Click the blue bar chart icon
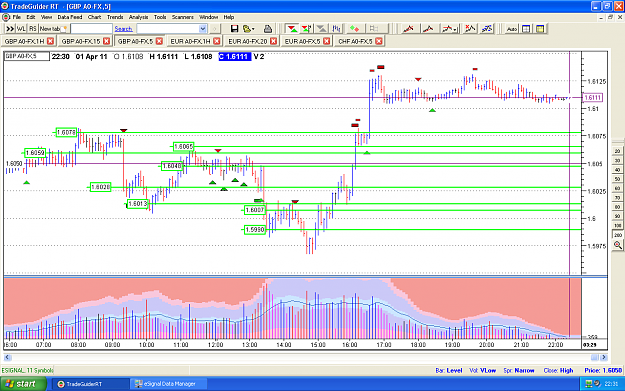Viewport: 625px width, 391px height. coord(337,29)
